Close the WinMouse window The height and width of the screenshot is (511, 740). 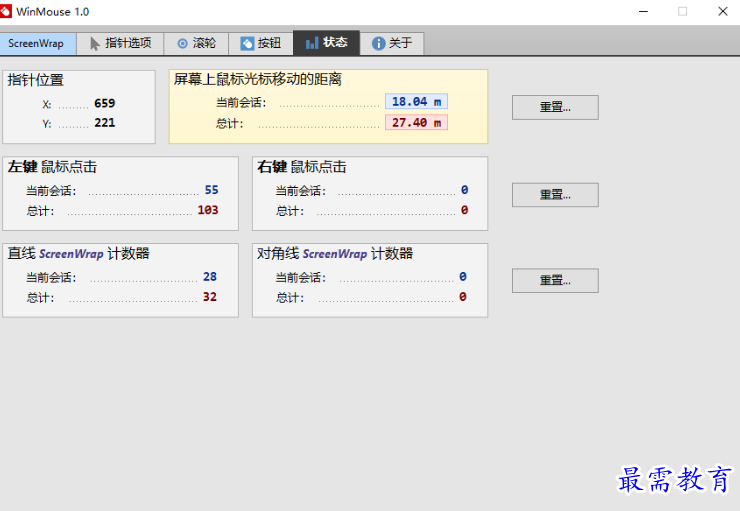click(723, 11)
